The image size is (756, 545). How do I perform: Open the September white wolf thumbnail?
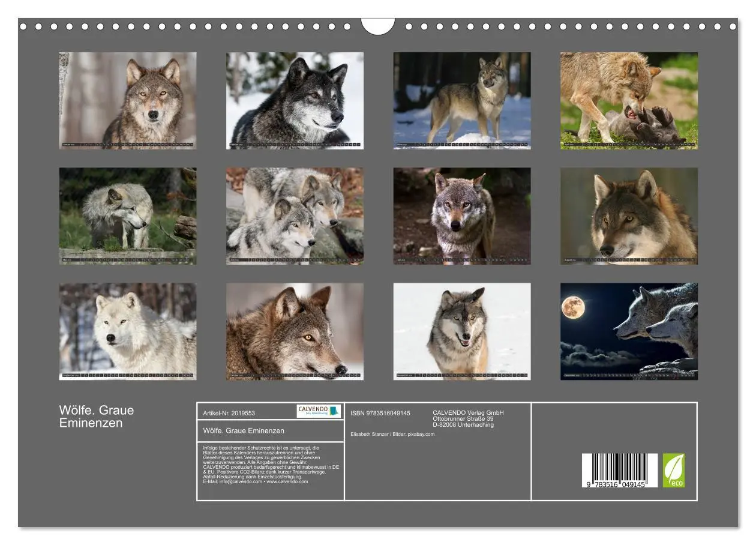pos(128,330)
